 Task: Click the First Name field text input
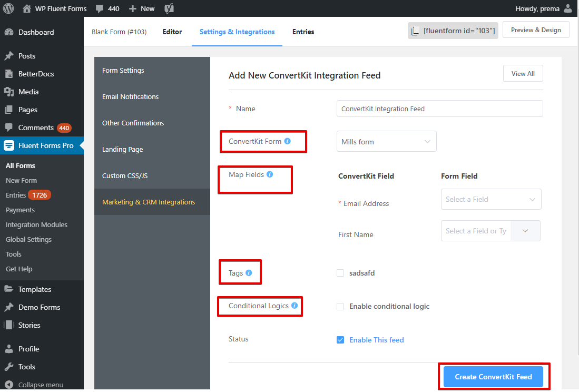476,231
